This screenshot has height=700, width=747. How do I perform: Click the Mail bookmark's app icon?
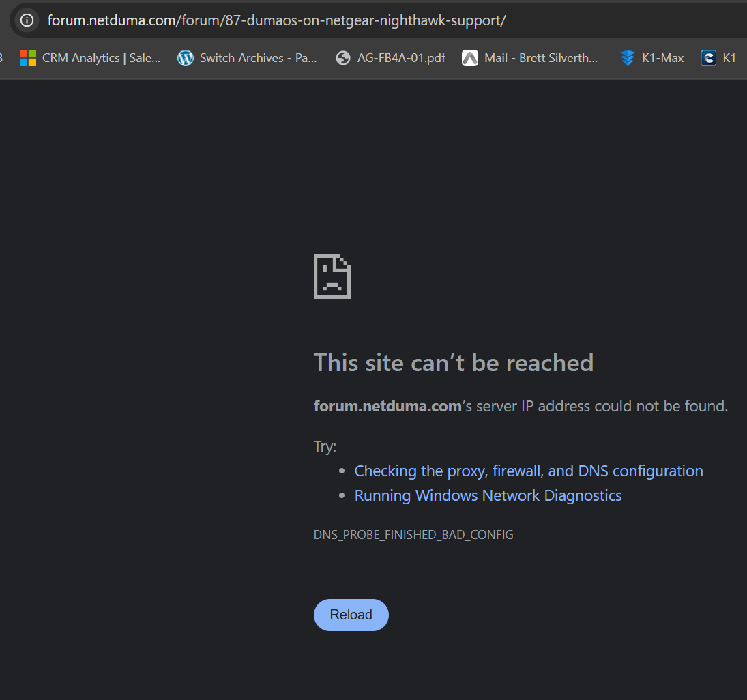[470, 58]
